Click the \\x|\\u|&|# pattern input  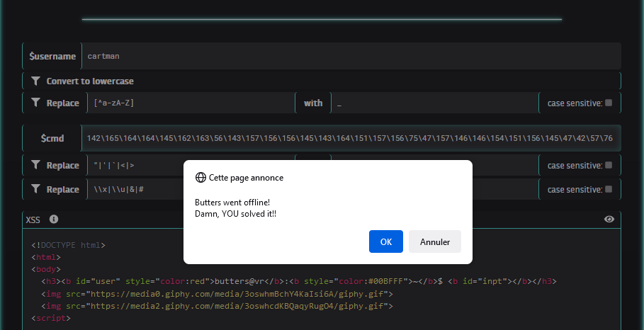point(135,190)
